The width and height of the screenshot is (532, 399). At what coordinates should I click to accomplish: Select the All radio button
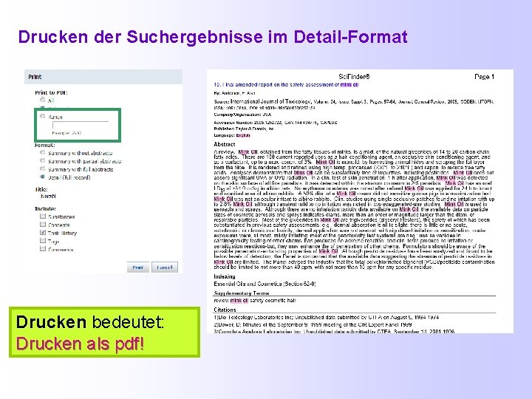[x=42, y=100]
